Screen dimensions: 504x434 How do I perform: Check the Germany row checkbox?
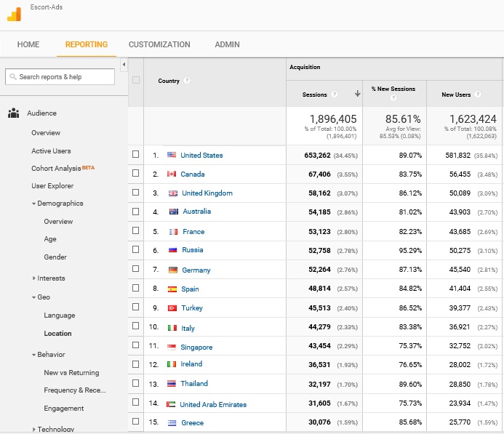pyautogui.click(x=136, y=268)
